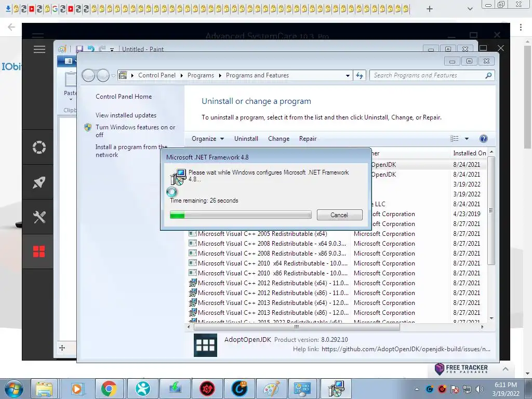Expand the view options dropdown arrow
This screenshot has width=532, height=399.
click(x=467, y=138)
